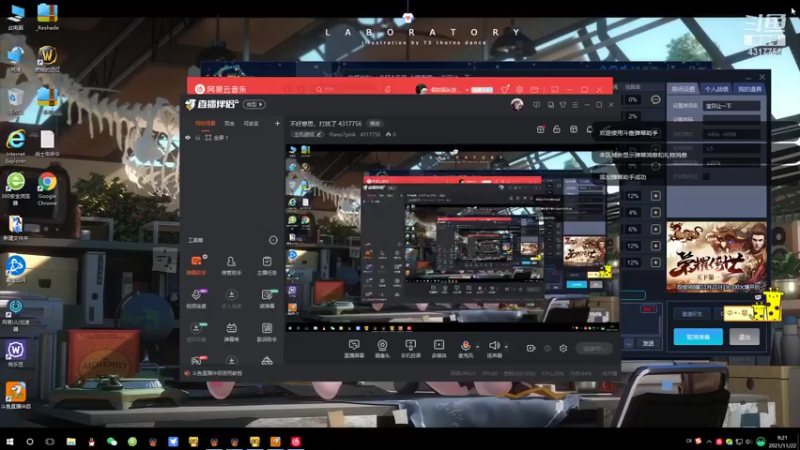Toggle lock of 全屏 1 source
800x450 pixels.
pyautogui.click(x=197, y=138)
